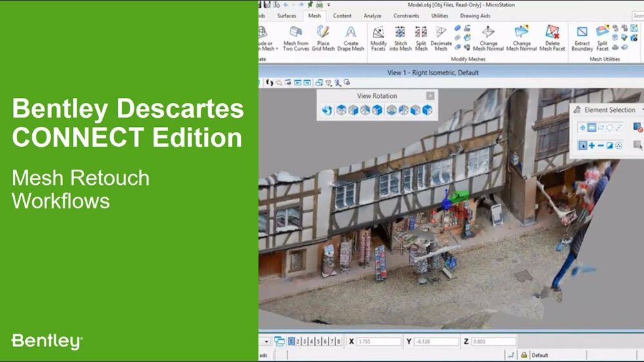This screenshot has width=644, height=362.
Task: Switch to the Constraints ribbon tab
Action: coord(406,15)
